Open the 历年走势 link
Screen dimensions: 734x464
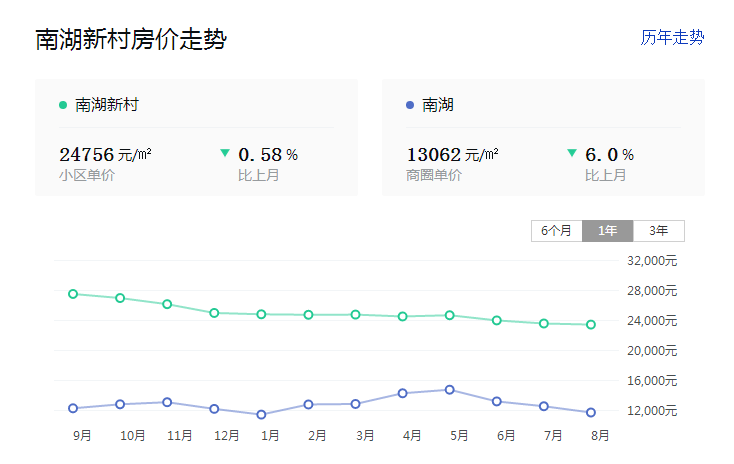(672, 37)
